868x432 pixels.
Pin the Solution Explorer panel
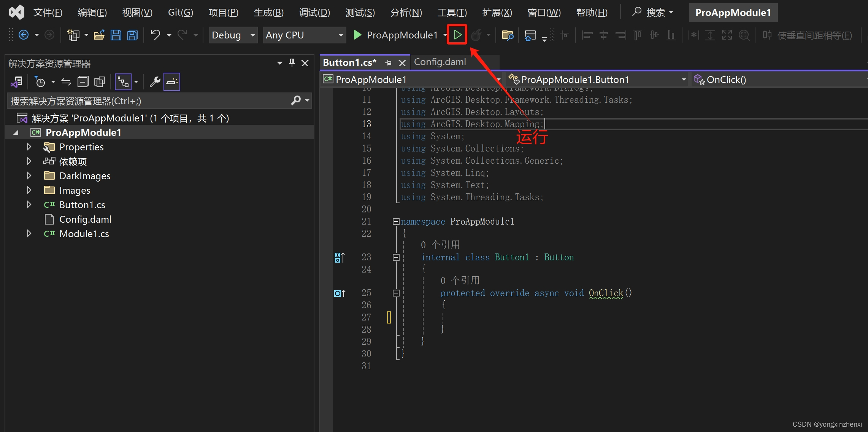pyautogui.click(x=292, y=63)
